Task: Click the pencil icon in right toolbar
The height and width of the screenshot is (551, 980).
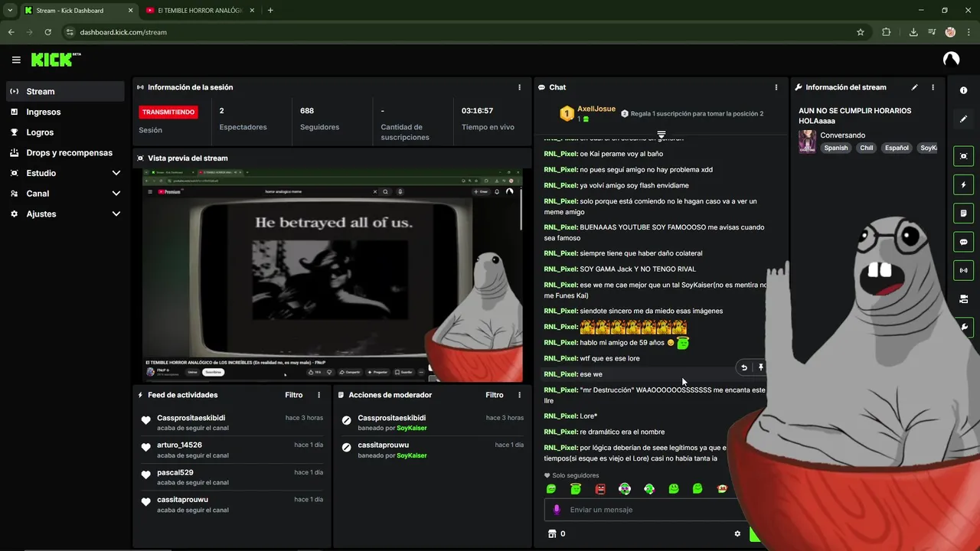Action: tap(963, 119)
